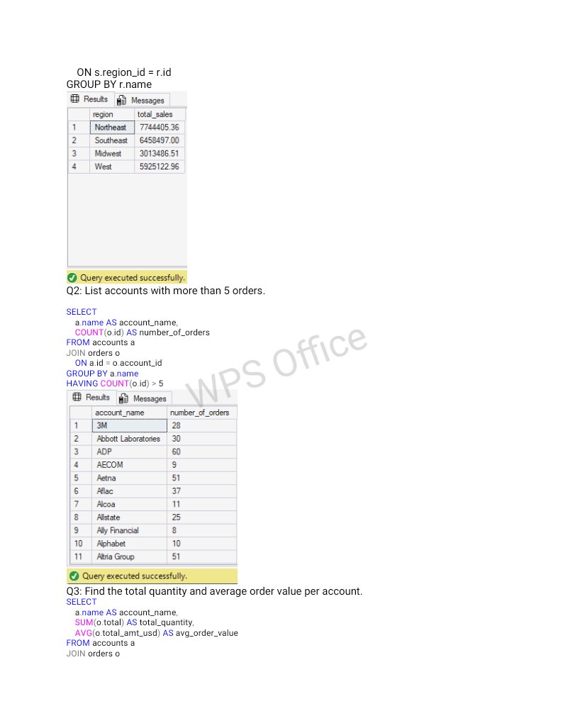Select the 6458497.00 value
Viewport: 563px width, 728px height.
click(x=160, y=140)
